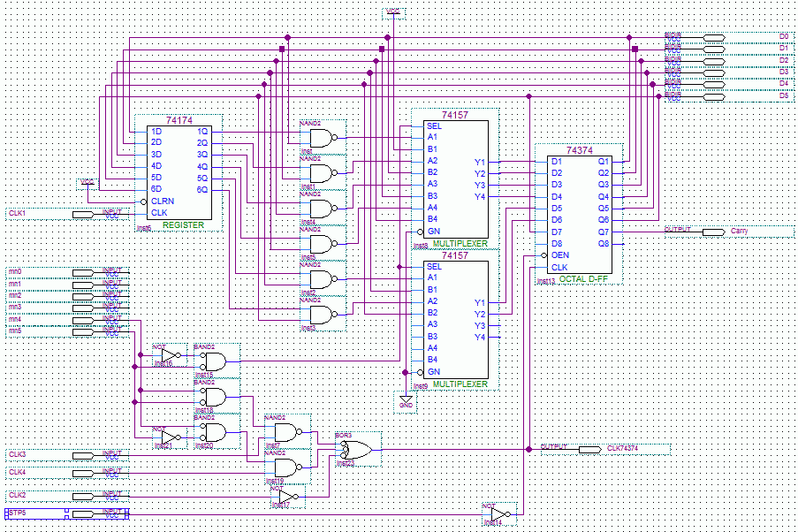
Task: Select the D3 bidirectional pin symbol
Action: pos(714,73)
